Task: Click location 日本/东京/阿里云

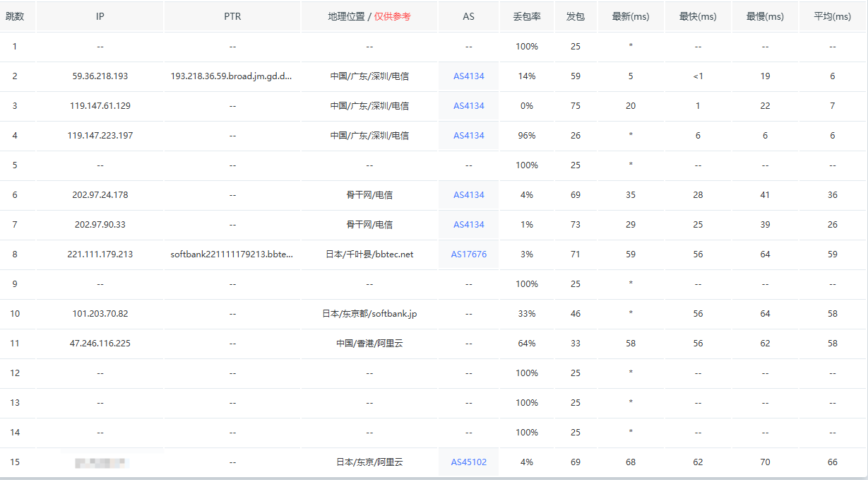Action: coord(369,462)
